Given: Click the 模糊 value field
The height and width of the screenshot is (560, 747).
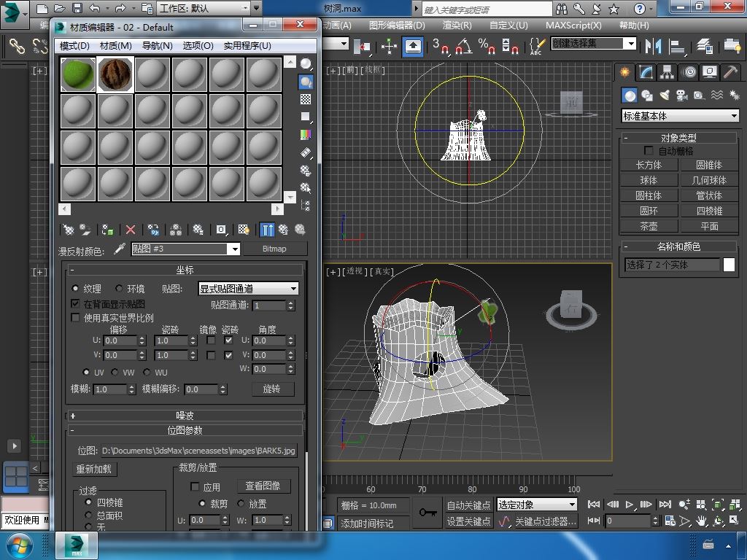Looking at the screenshot, I should 111,389.
